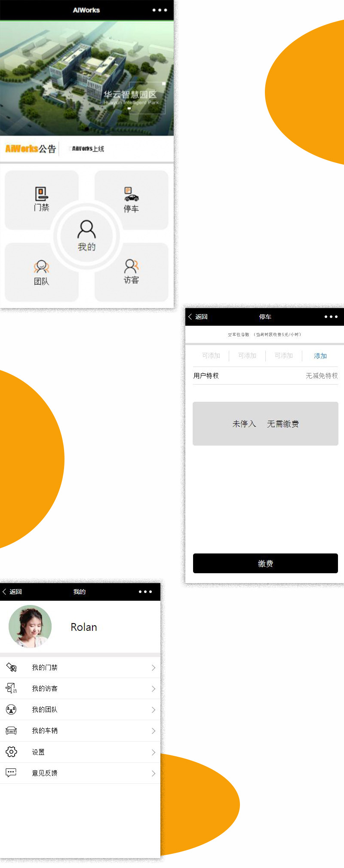
Task: Click the Rolan username
Action: pos(84,627)
